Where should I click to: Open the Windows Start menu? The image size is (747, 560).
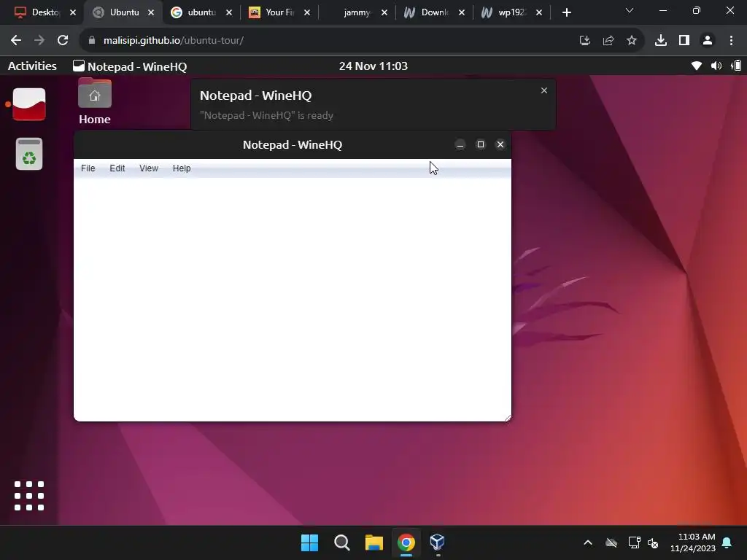(x=309, y=542)
